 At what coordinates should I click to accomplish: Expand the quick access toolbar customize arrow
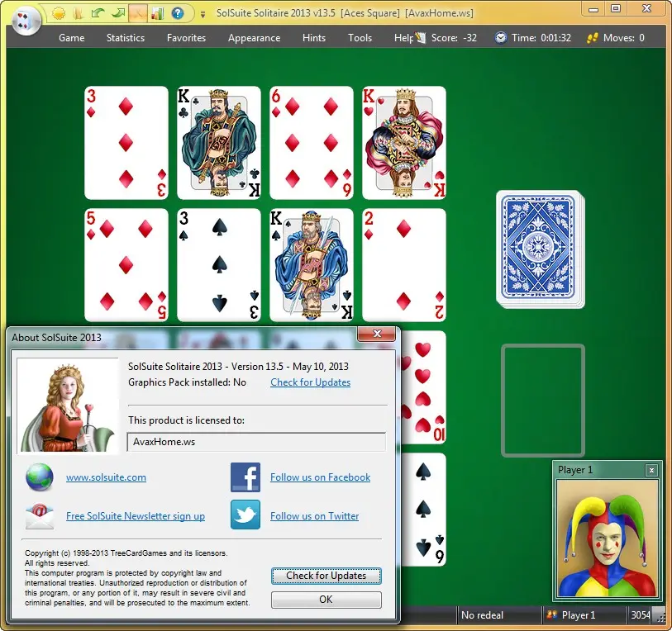[203, 15]
